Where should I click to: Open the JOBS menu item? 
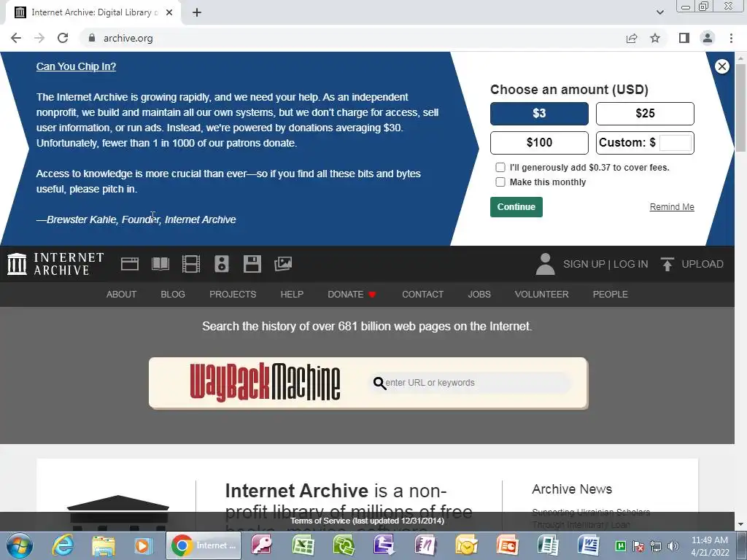[x=479, y=295]
